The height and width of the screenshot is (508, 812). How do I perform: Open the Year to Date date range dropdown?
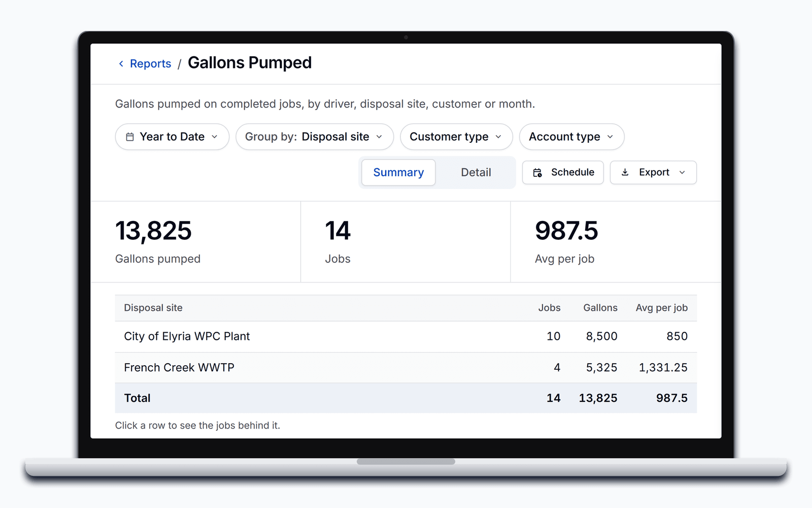172,137
